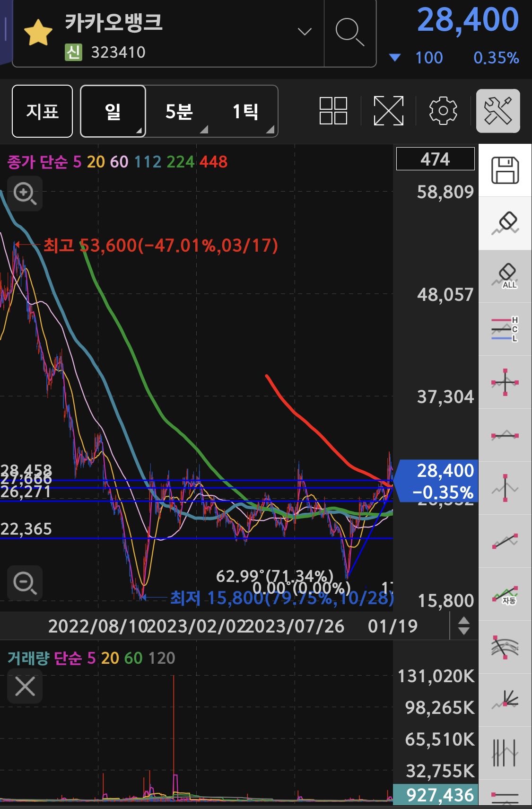This screenshot has width=532, height=809.
Task: Click the 22,365 horizontal line label
Action: (x=26, y=528)
